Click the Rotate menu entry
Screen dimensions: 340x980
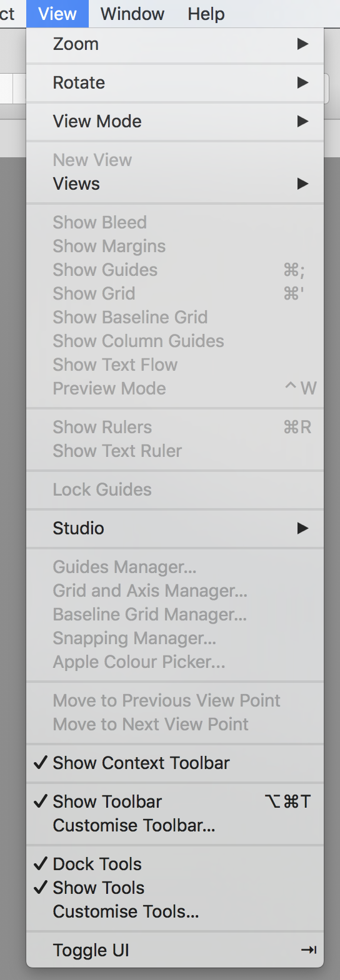click(x=175, y=82)
